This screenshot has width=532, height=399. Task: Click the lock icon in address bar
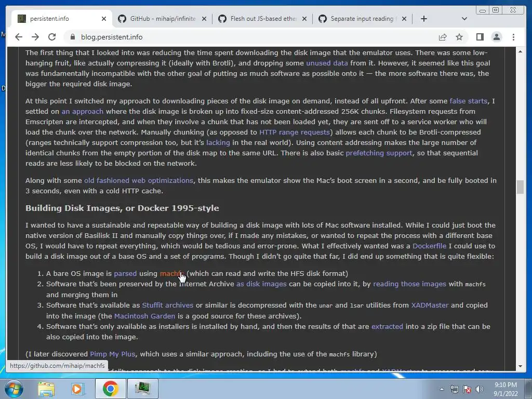[x=73, y=37]
